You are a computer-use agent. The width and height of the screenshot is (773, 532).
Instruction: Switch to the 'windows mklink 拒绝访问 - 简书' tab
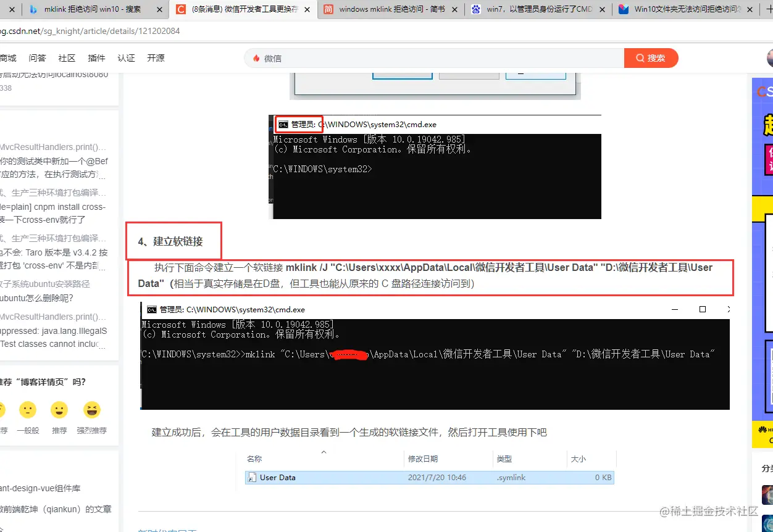pos(390,9)
